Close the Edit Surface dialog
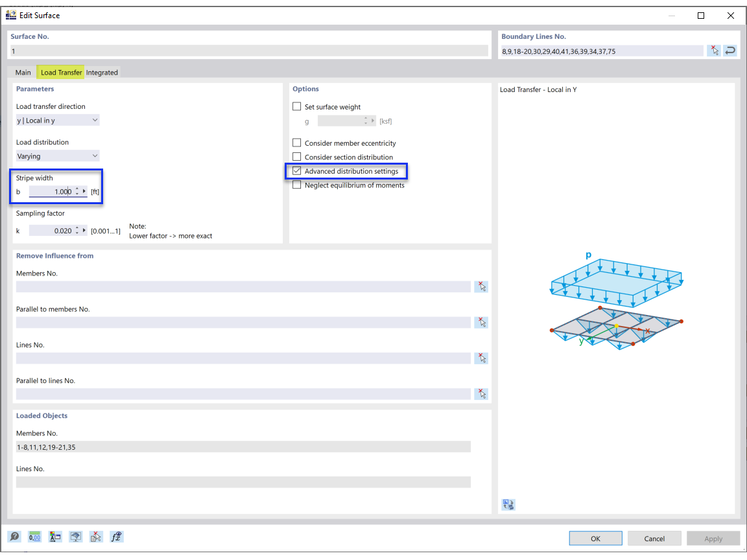The width and height of the screenshot is (747, 560). (x=730, y=16)
